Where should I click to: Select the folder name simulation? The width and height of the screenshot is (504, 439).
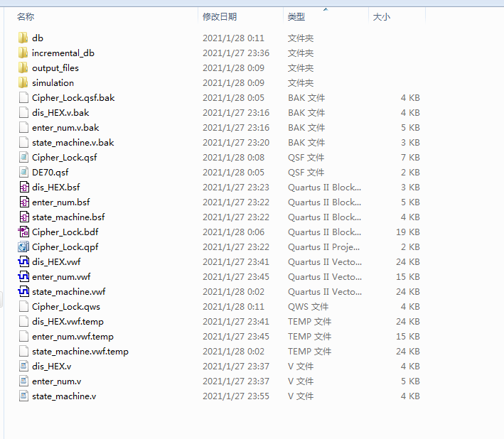(x=53, y=83)
